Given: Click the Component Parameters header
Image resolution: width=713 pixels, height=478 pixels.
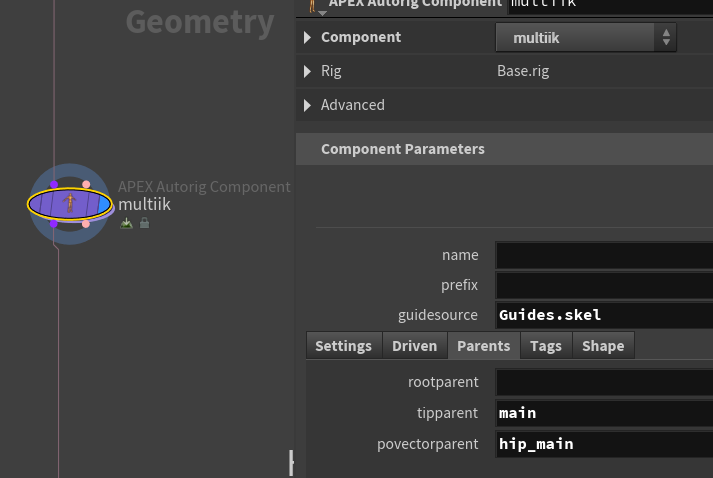Looking at the screenshot, I should pyautogui.click(x=504, y=149).
